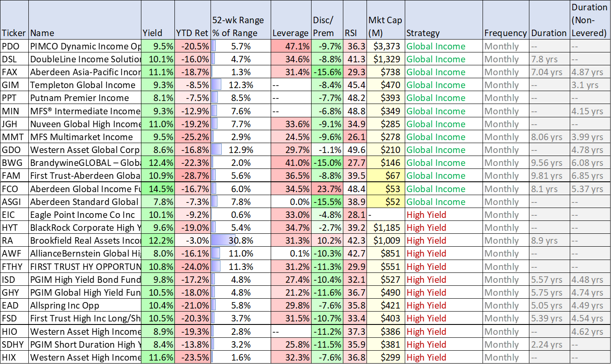
Task: Select HIO non-levered duration 4.62 yrs
Action: 590,332
